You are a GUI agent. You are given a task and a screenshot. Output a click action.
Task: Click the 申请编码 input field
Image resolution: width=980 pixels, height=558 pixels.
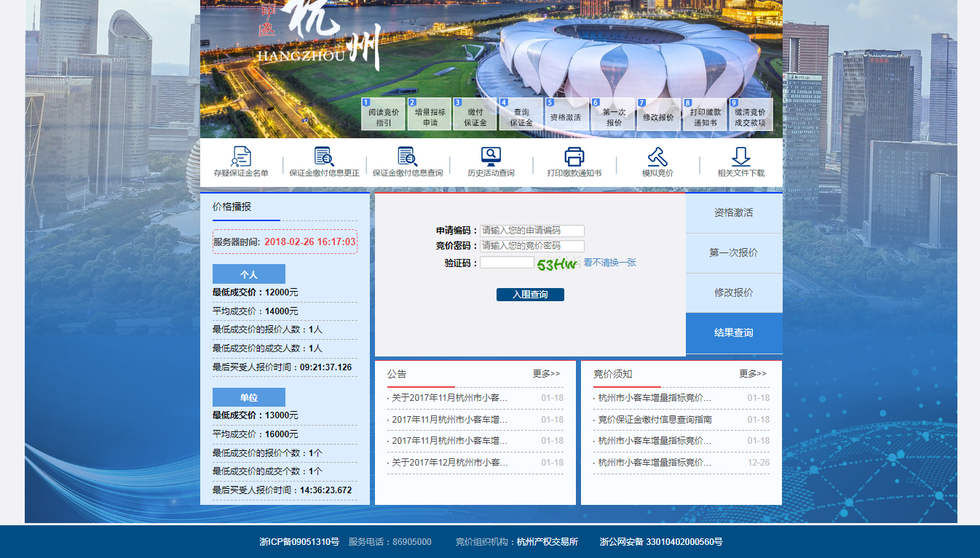(532, 231)
